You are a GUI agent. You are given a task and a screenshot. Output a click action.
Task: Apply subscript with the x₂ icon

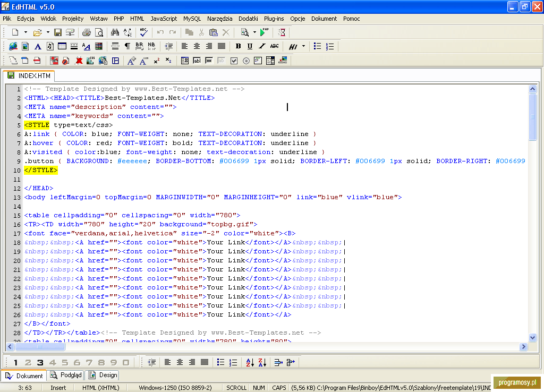(x=168, y=61)
